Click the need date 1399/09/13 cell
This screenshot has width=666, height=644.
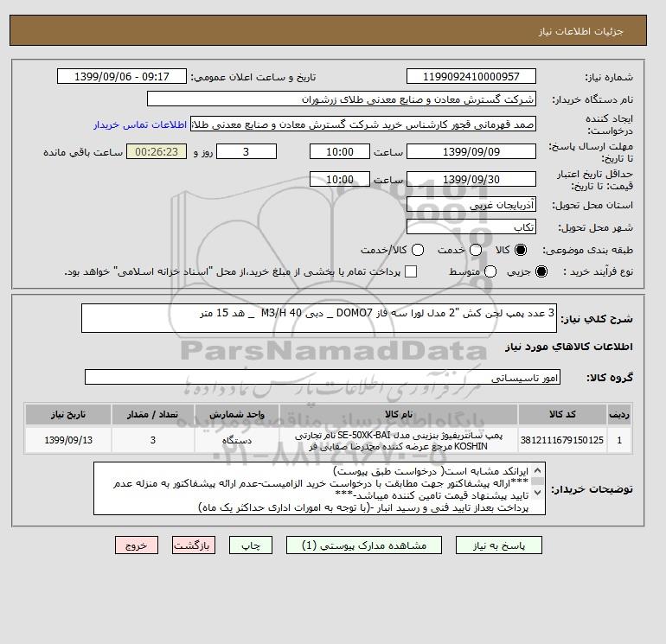pyautogui.click(x=68, y=440)
